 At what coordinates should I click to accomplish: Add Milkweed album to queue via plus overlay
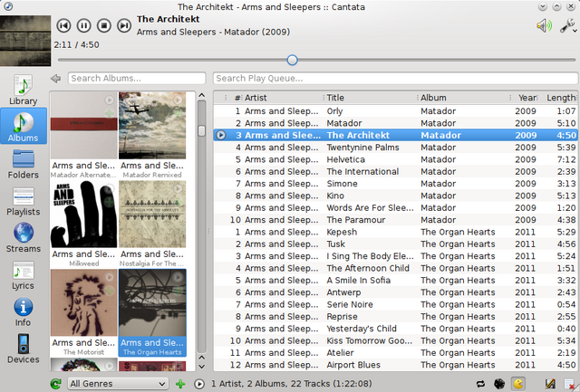pyautogui.click(x=109, y=202)
